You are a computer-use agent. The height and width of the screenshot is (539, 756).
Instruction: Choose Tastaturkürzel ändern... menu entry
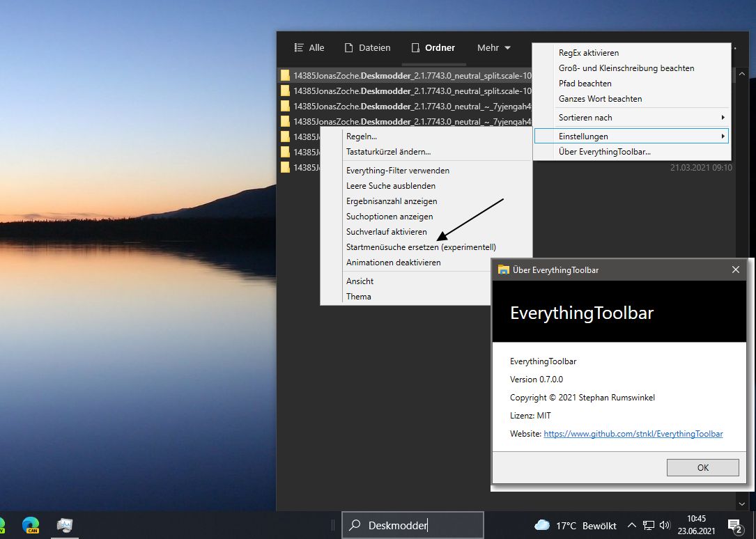426,152
